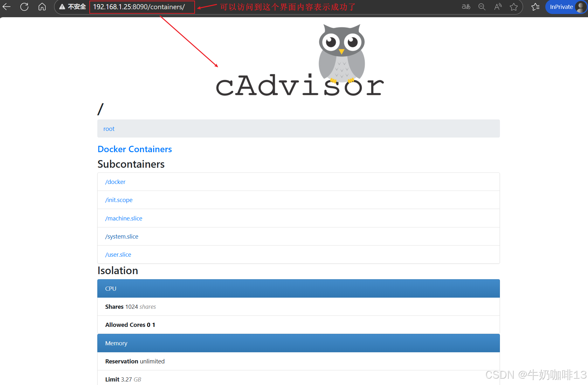The width and height of the screenshot is (588, 385).
Task: Open the Docker Containers link
Action: pos(135,149)
